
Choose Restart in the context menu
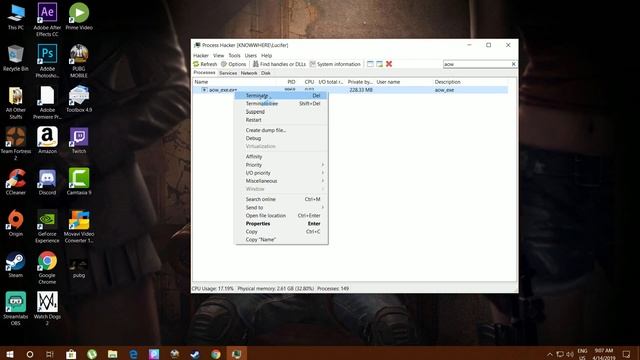coord(281,120)
